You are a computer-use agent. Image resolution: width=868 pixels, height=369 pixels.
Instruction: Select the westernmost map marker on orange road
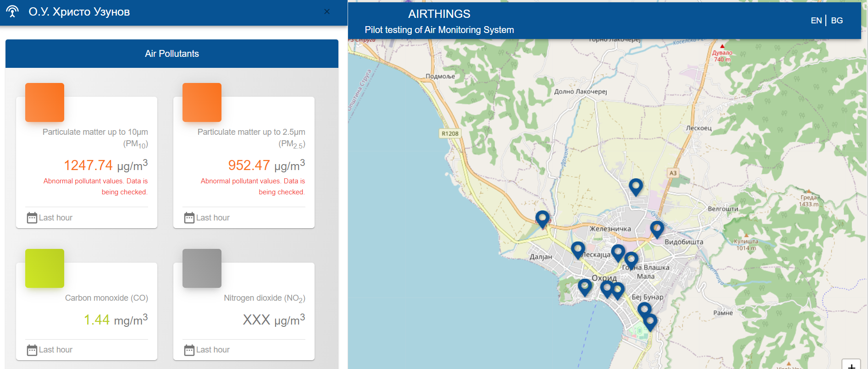click(542, 218)
